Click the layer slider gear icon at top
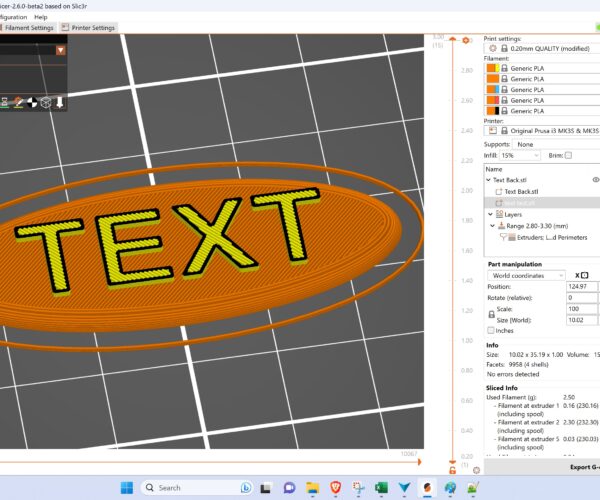This screenshot has height=500, width=600. pyautogui.click(x=466, y=40)
